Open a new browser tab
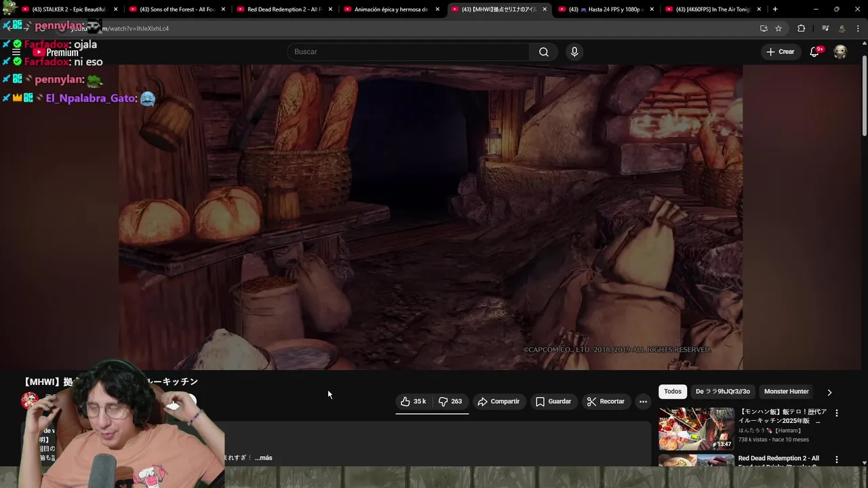The image size is (868, 488). (x=775, y=9)
